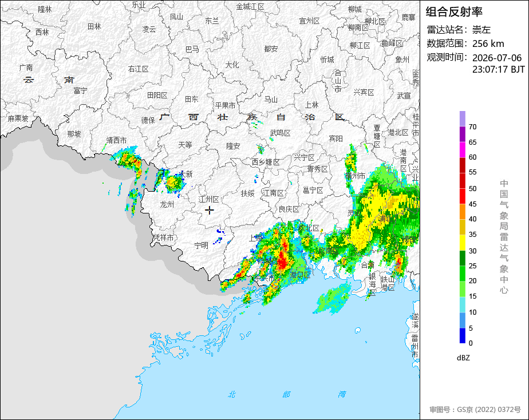Click the blue 0 dBZ legend swatch
The image size is (529, 420).
(462, 336)
